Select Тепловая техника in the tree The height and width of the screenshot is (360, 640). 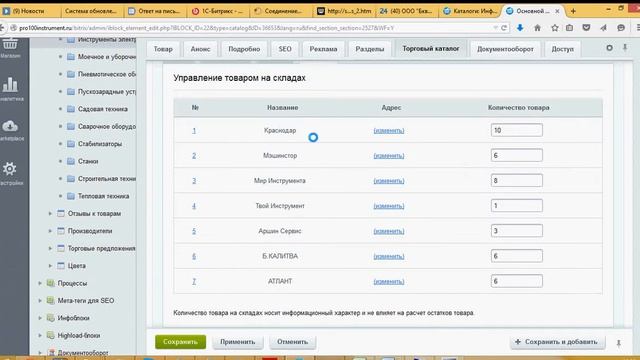(104, 196)
